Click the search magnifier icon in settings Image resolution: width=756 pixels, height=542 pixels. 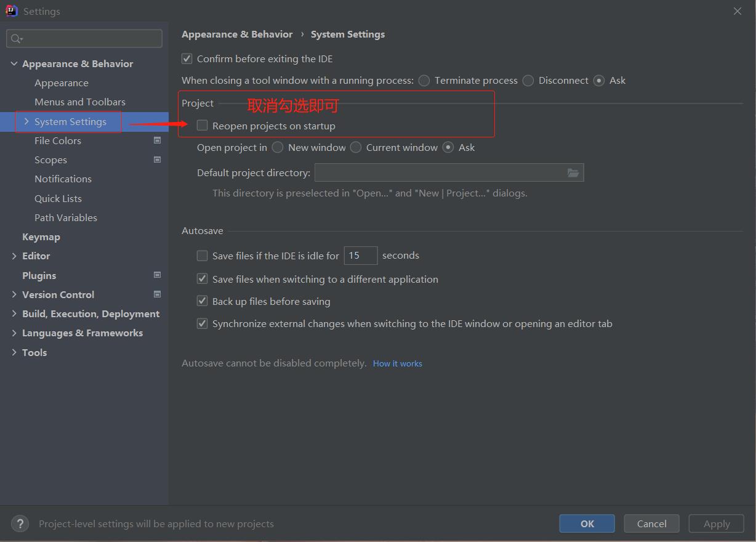click(16, 39)
